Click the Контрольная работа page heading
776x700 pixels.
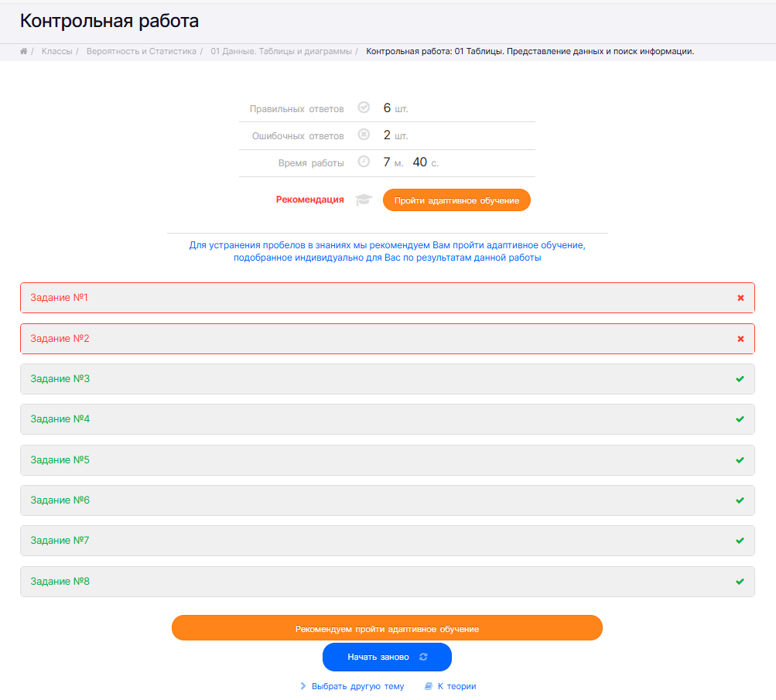[109, 21]
